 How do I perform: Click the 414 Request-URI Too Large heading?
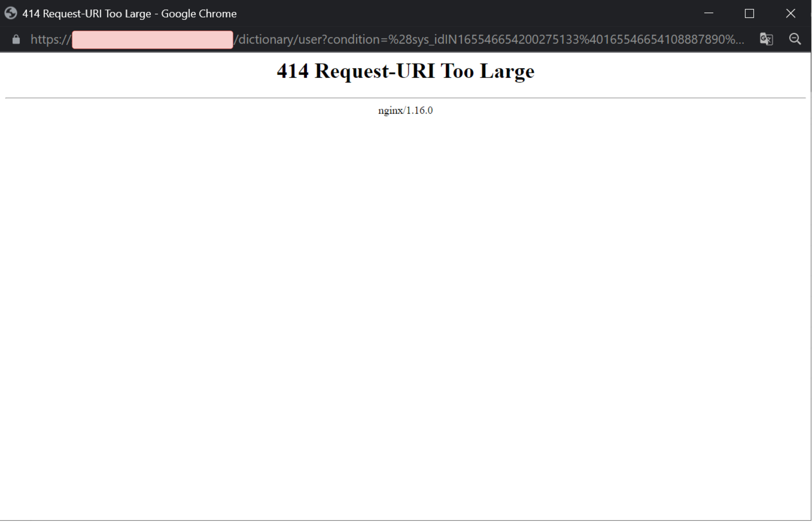[406, 71]
